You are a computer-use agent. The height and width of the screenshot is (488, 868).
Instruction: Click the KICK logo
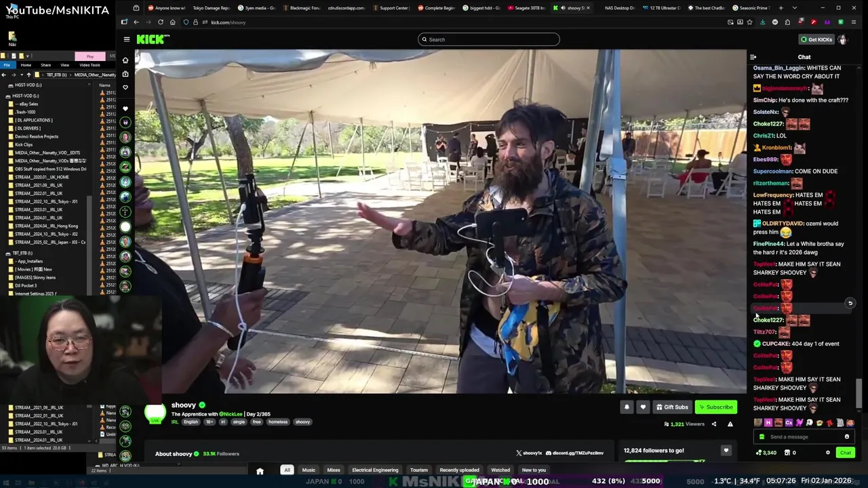152,39
